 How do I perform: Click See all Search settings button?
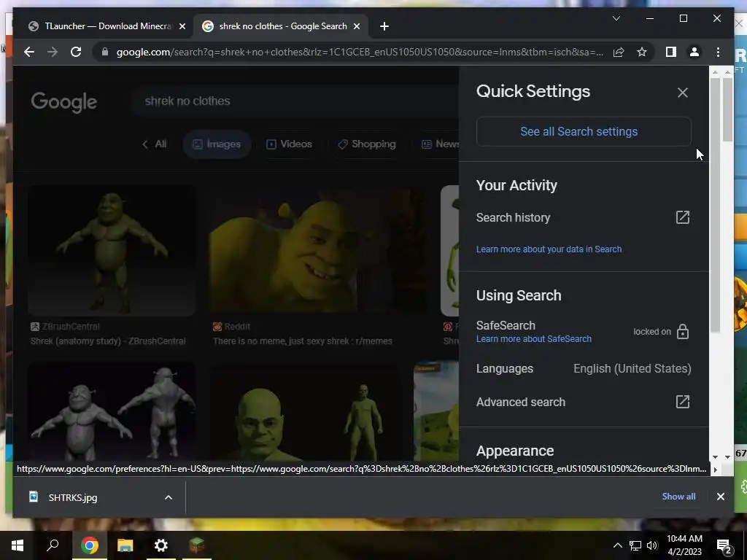(584, 131)
